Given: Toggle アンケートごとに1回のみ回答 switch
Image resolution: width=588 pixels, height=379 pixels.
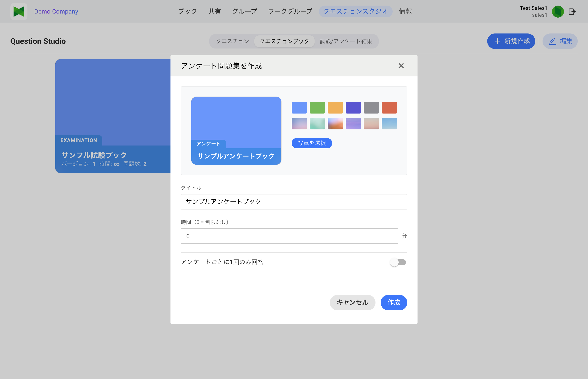Looking at the screenshot, I should 398,262.
